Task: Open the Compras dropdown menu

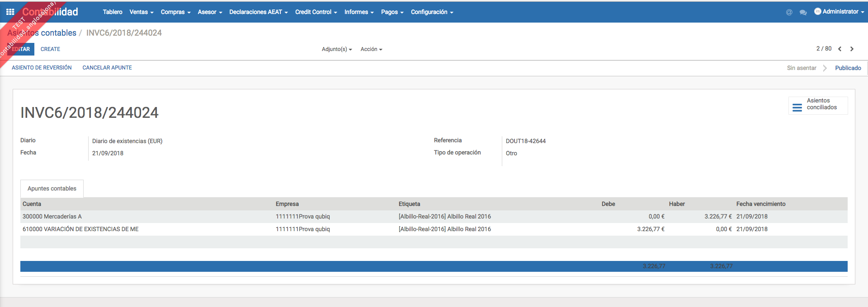Action: [x=175, y=12]
